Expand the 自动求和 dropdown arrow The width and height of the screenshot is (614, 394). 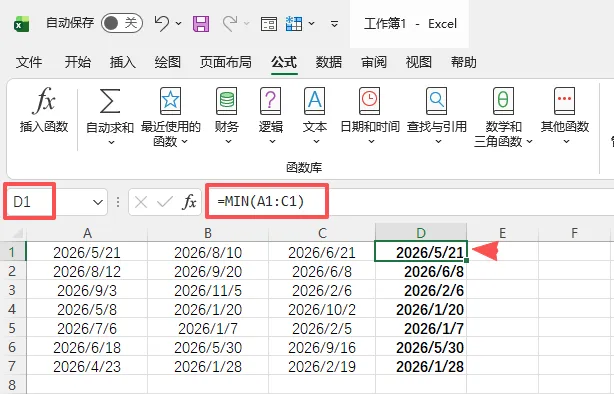click(111, 142)
